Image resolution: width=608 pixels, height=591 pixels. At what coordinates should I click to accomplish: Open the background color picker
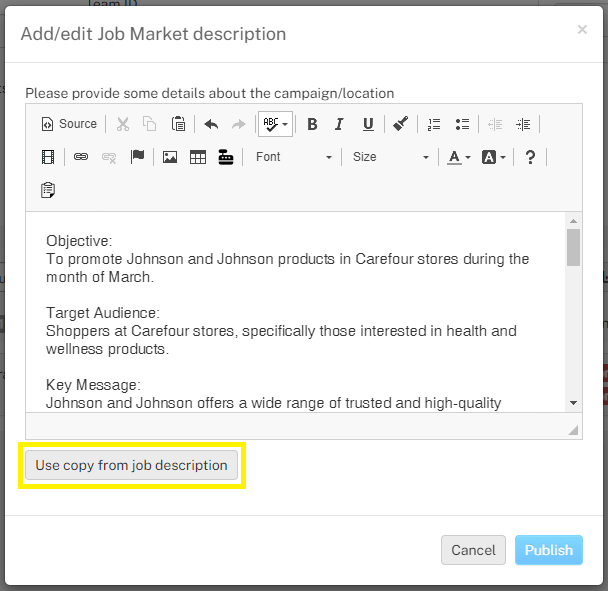coord(494,157)
